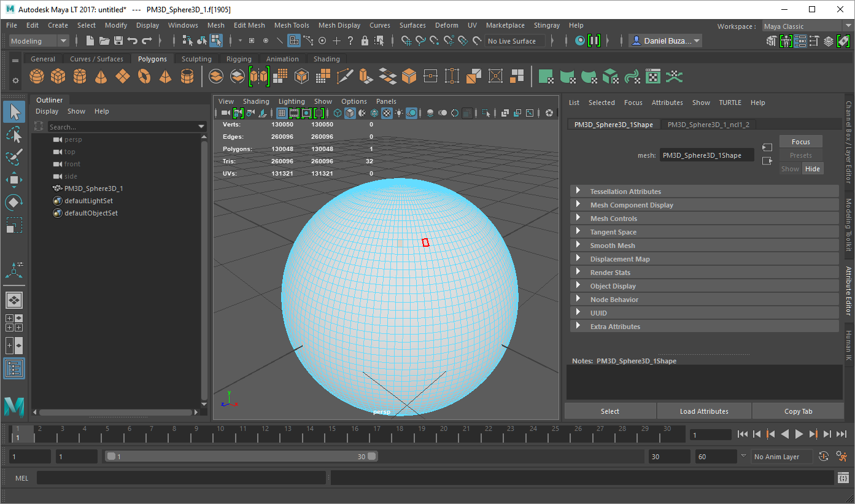Click the Extrude shelf icon

click(366, 77)
